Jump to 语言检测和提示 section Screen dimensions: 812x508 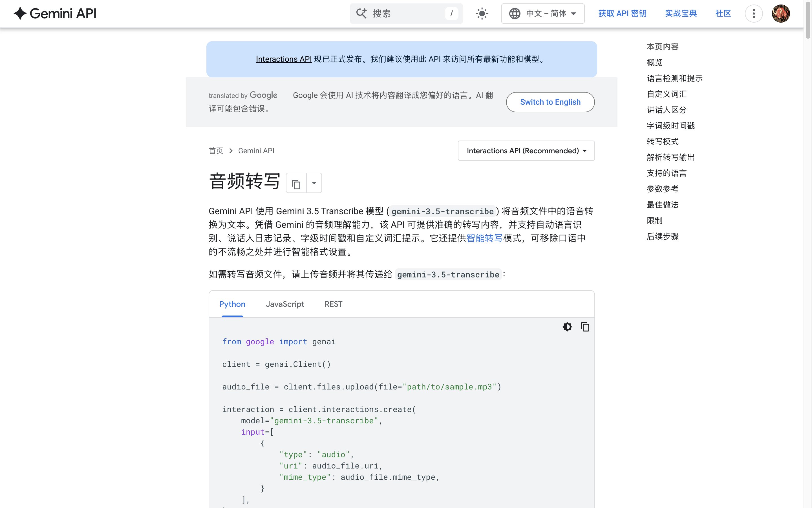pyautogui.click(x=674, y=78)
